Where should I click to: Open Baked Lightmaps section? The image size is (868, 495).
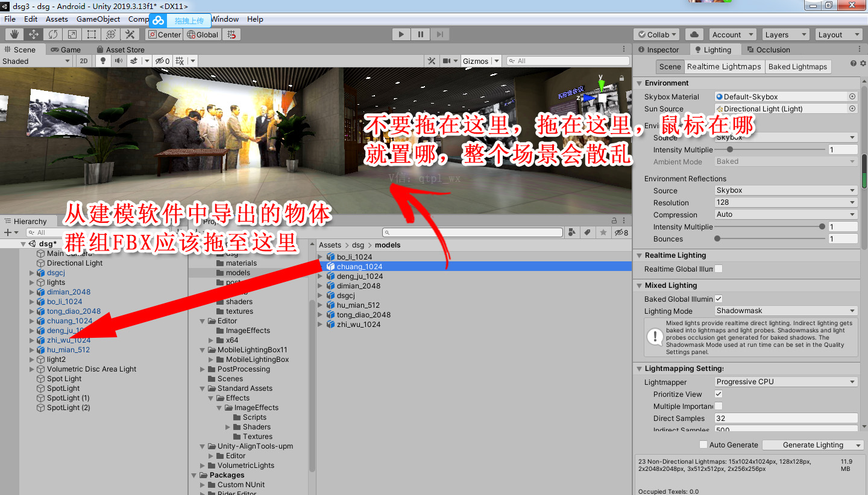[798, 67]
